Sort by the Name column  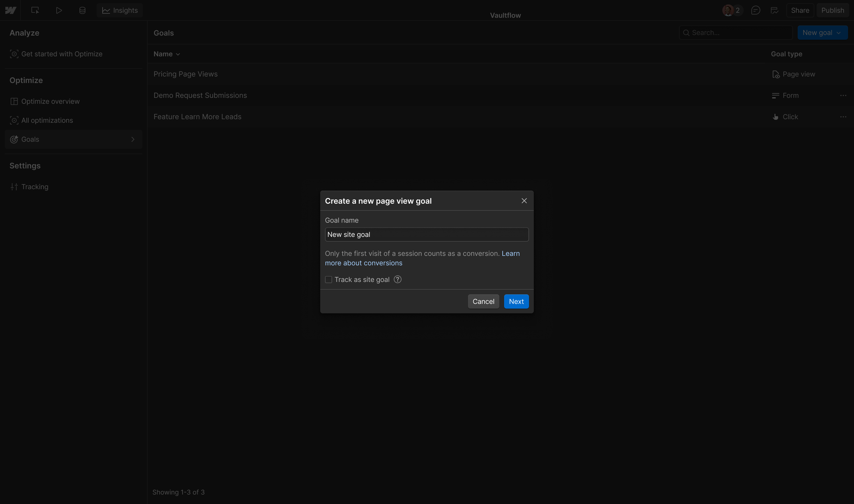(x=167, y=54)
